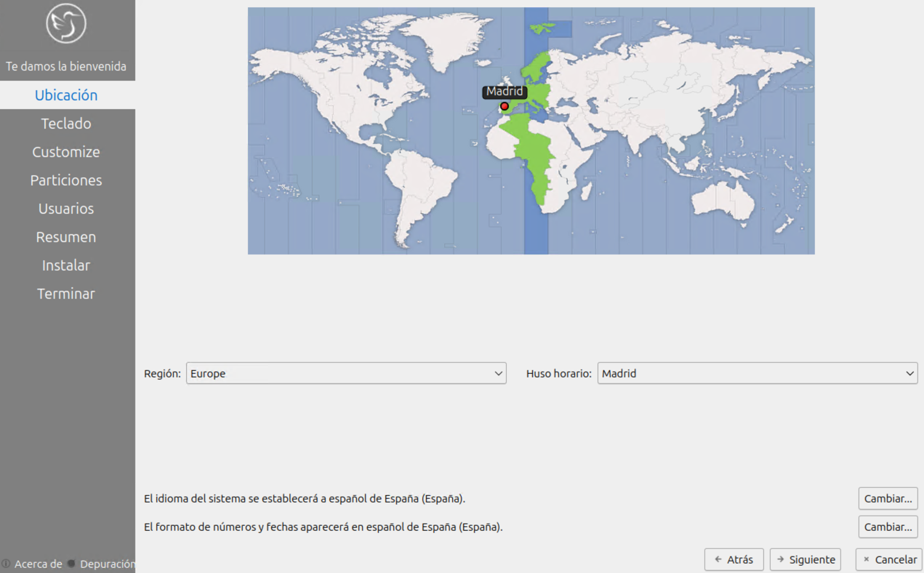The image size is (924, 573).
Task: Select the Instalar step in sidebar
Action: pyautogui.click(x=68, y=266)
